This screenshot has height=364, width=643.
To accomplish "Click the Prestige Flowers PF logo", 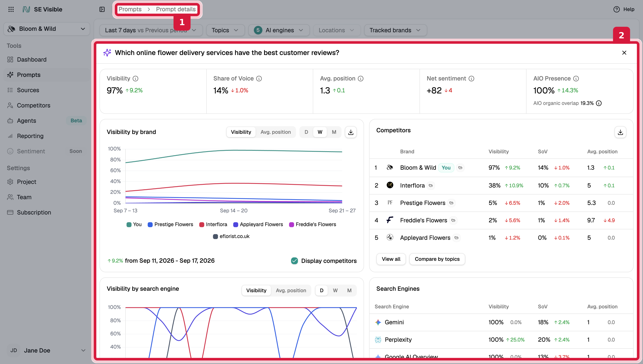I will [390, 203].
